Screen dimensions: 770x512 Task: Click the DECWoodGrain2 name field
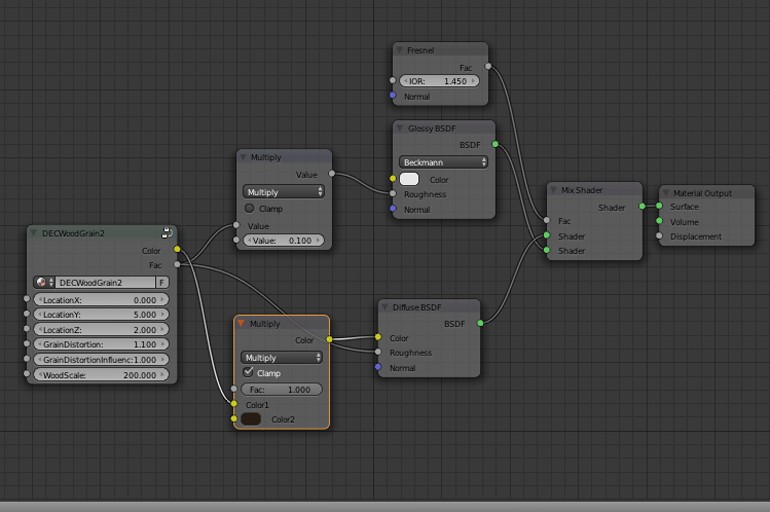[105, 282]
